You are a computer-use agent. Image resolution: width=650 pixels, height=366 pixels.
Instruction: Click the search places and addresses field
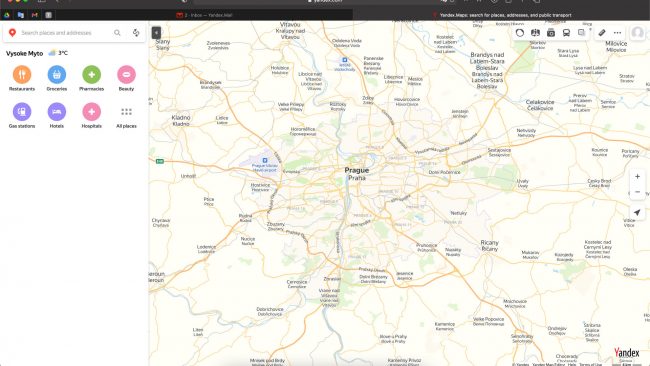click(x=65, y=33)
